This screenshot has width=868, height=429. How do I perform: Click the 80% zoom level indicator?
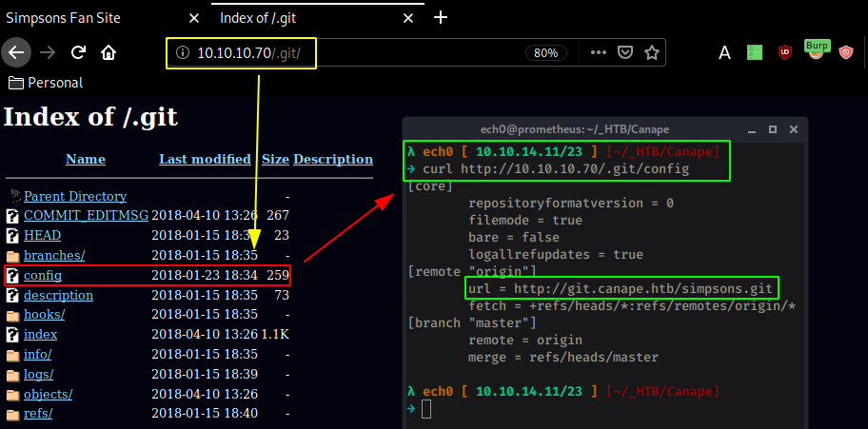[x=545, y=52]
